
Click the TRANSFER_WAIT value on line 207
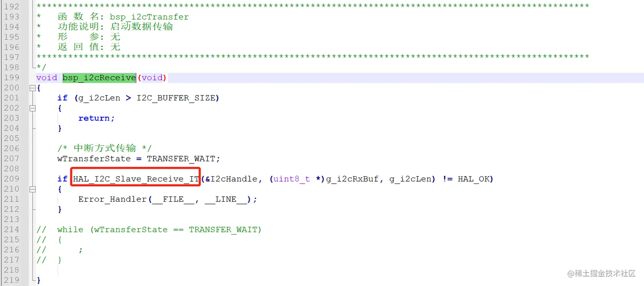[183, 159]
